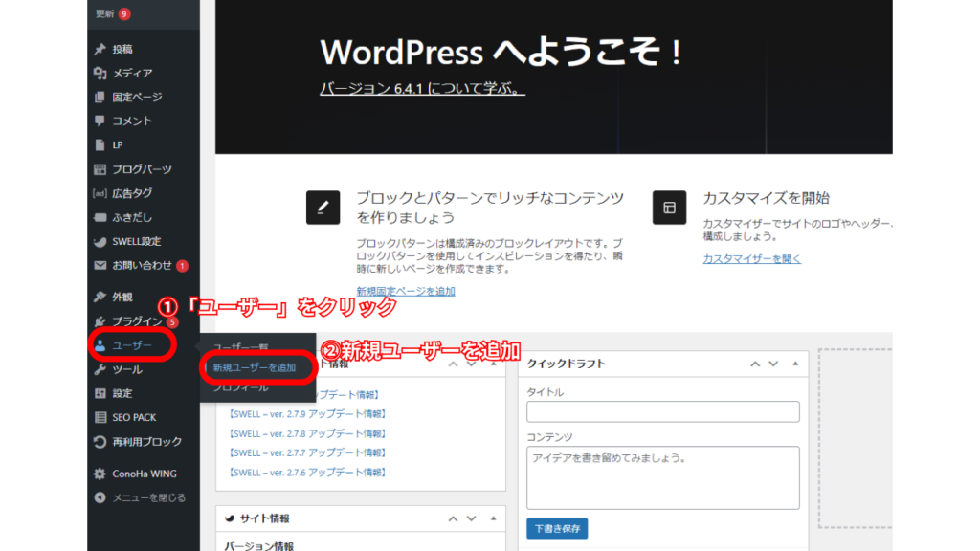Click the 広告タグ ad icon
The image size is (980, 551).
tap(100, 193)
